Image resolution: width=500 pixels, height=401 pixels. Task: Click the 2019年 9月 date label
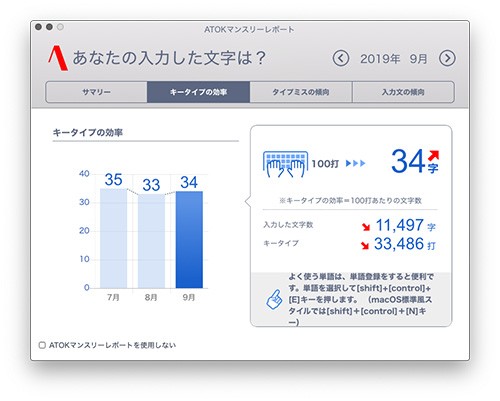(394, 59)
